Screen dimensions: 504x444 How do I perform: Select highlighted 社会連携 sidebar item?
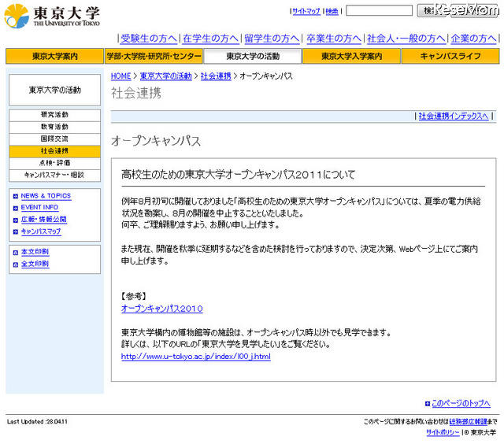[54, 151]
